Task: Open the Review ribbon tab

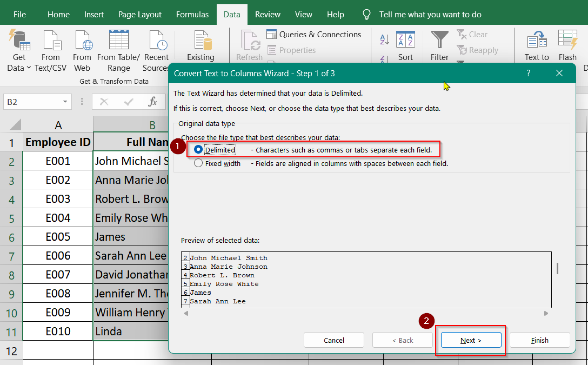Action: click(267, 14)
